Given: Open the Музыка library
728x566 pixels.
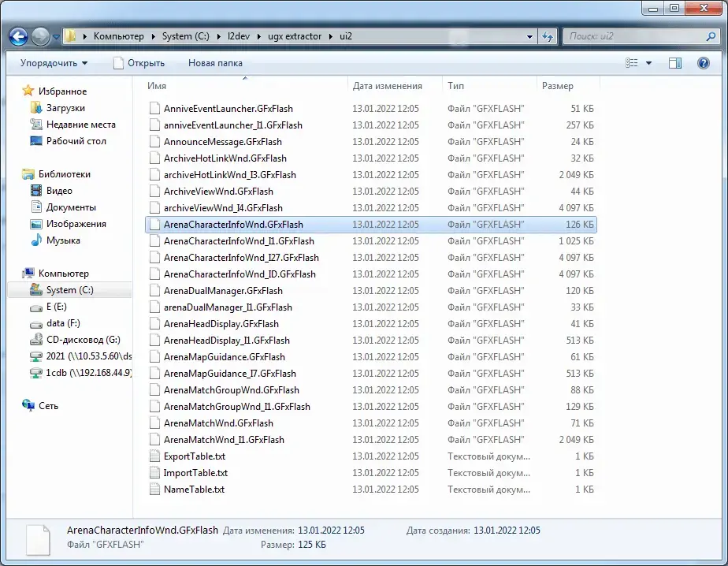Looking at the screenshot, I should pos(63,240).
